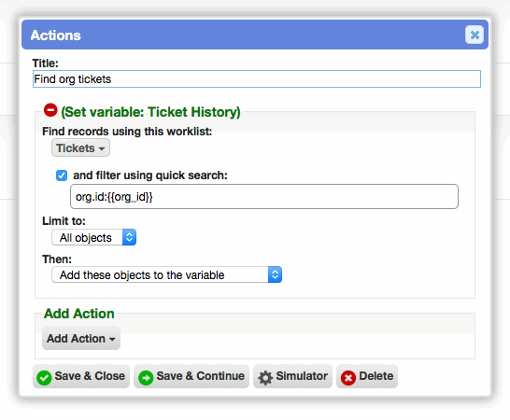Open the Then action dropdown for the variable
The image size is (510, 420).
[166, 274]
